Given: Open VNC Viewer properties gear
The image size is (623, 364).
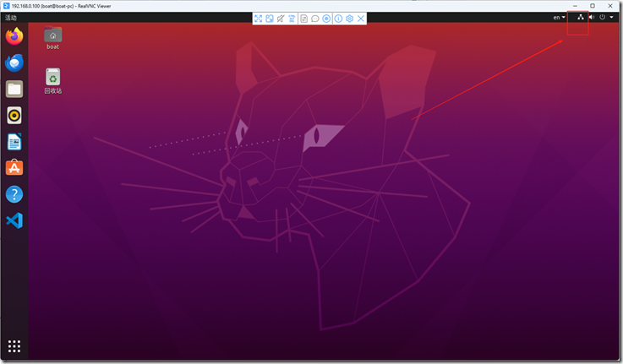Looking at the screenshot, I should 350,19.
